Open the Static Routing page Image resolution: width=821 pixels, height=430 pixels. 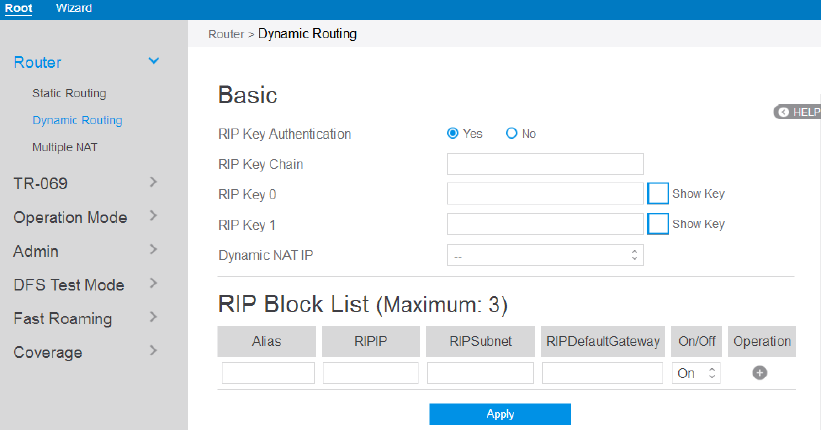point(69,93)
